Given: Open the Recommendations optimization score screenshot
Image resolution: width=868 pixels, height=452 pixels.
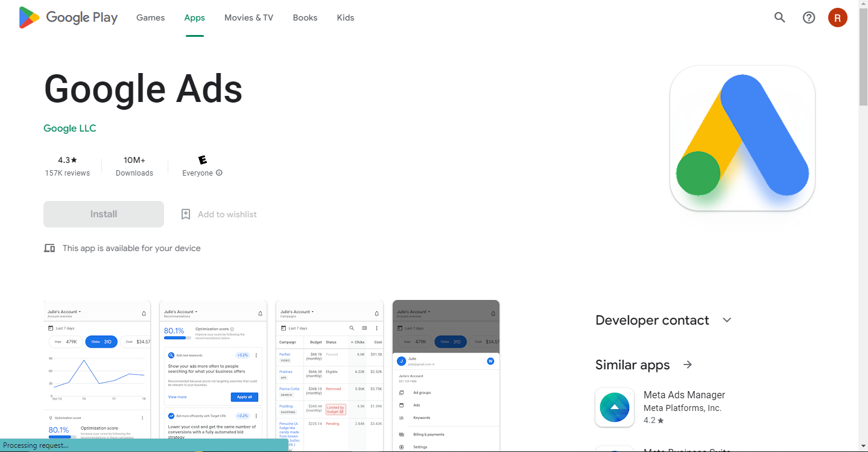Looking at the screenshot, I should coord(213,375).
